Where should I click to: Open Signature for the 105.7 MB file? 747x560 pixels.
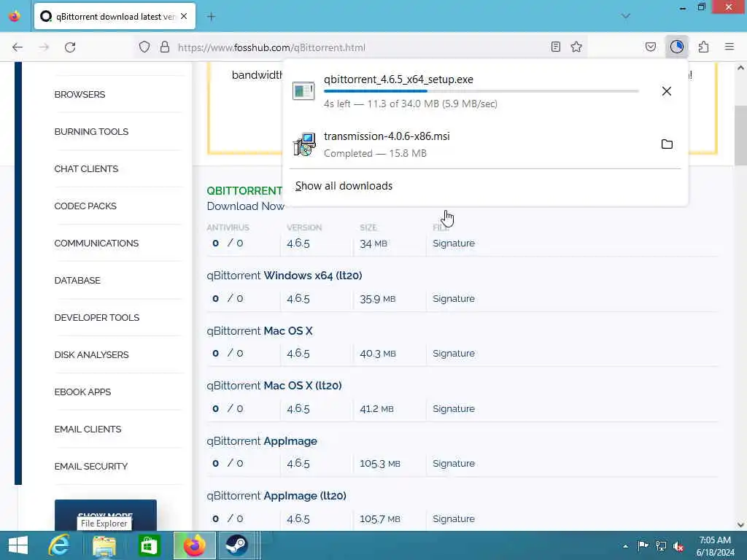pyautogui.click(x=454, y=518)
